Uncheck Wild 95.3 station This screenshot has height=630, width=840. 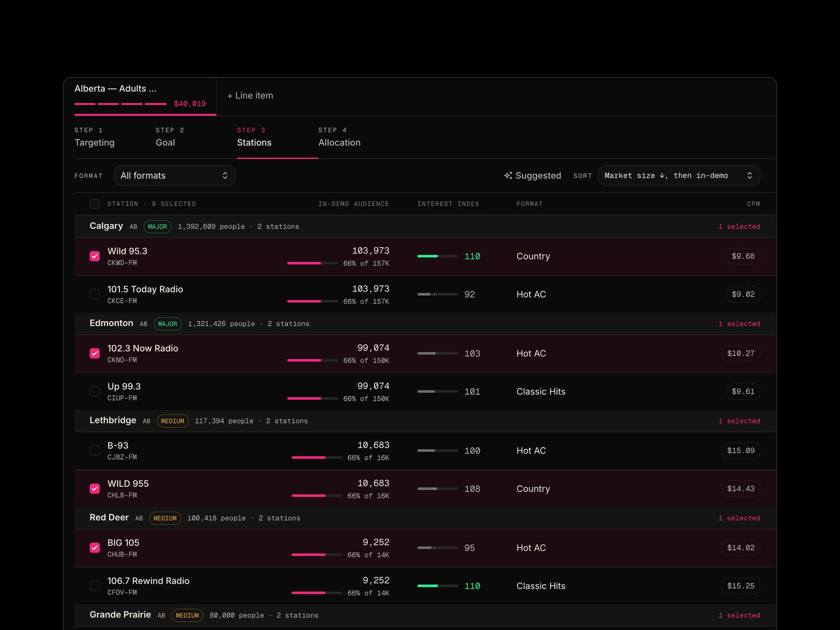(x=95, y=256)
